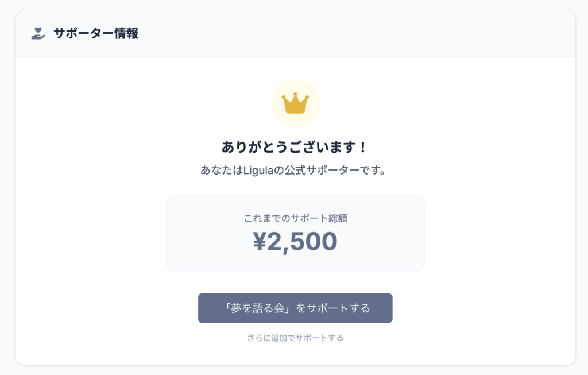Click the heart-in-hand supporter icon

click(38, 33)
